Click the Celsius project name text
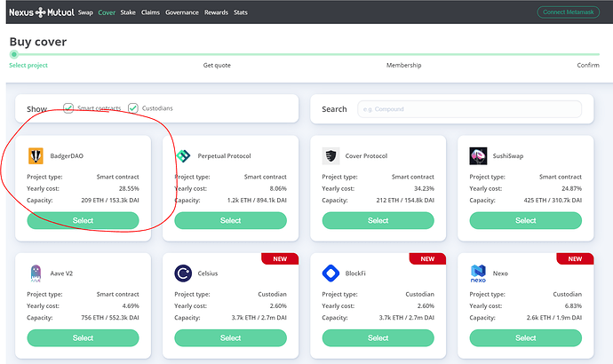The width and height of the screenshot is (613, 364). pos(208,273)
